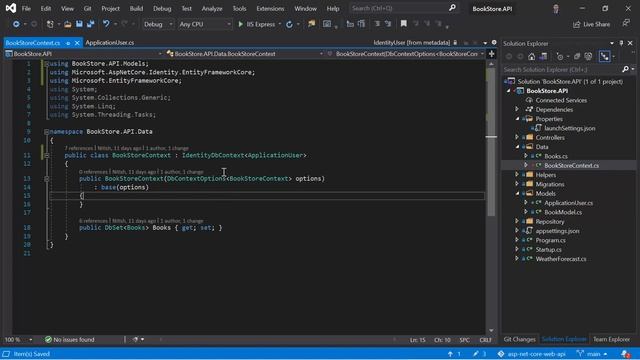Expand the Controllers folder in Solution Explorer
This screenshot has height=360, width=640.
(517, 138)
